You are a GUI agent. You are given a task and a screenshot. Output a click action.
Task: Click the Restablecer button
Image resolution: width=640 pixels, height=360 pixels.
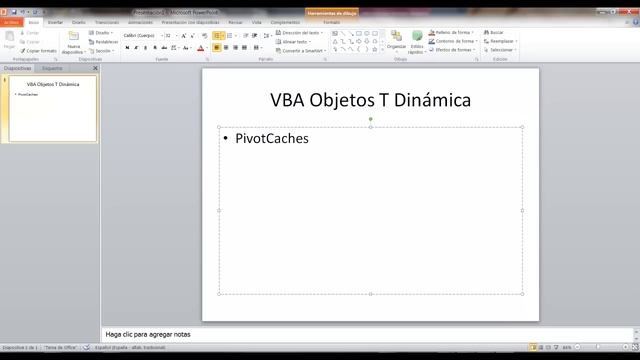(x=103, y=42)
